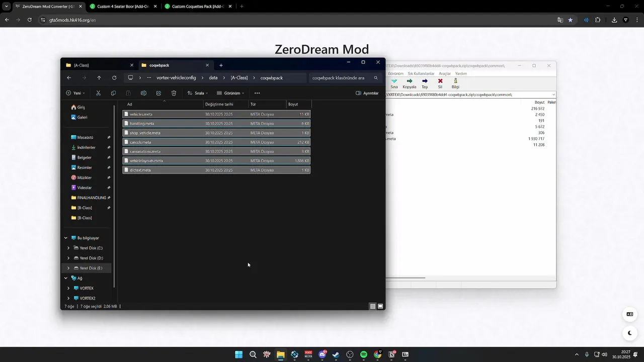This screenshot has width=644, height=362.
Task: Click the 7-Zip horizontal scrollbar
Action: 406,278
